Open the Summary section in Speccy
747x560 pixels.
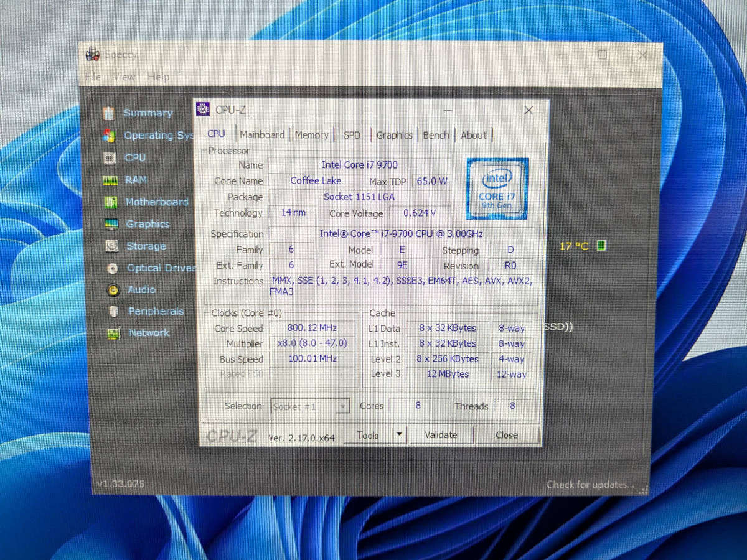point(148,113)
